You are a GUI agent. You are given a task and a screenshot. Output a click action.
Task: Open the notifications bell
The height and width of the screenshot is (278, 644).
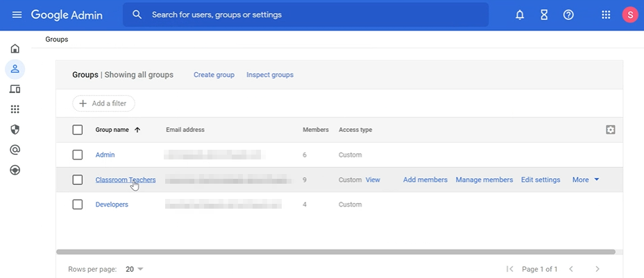[x=520, y=15]
